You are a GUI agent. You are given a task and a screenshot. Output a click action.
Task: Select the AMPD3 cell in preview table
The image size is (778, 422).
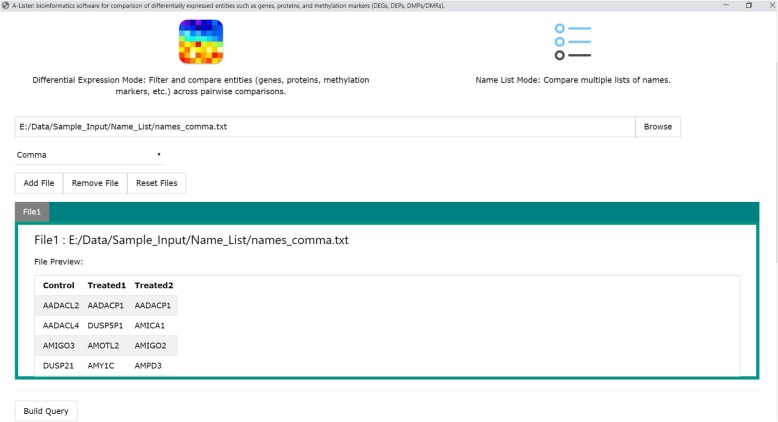148,366
